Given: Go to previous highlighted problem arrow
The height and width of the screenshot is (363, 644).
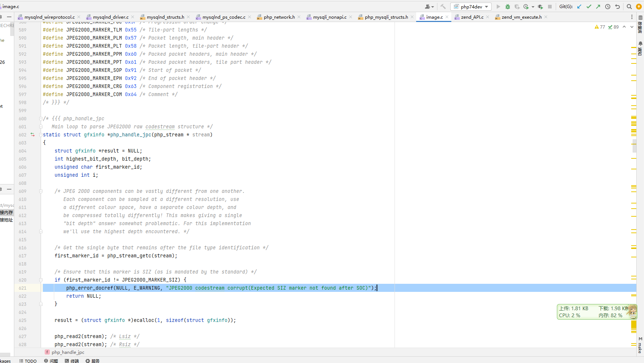Looking at the screenshot, I should click(x=624, y=27).
